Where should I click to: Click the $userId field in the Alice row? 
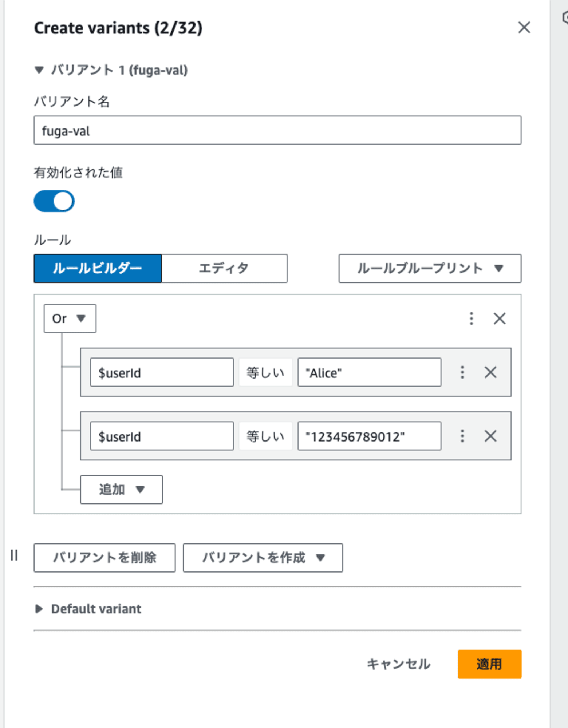point(162,372)
